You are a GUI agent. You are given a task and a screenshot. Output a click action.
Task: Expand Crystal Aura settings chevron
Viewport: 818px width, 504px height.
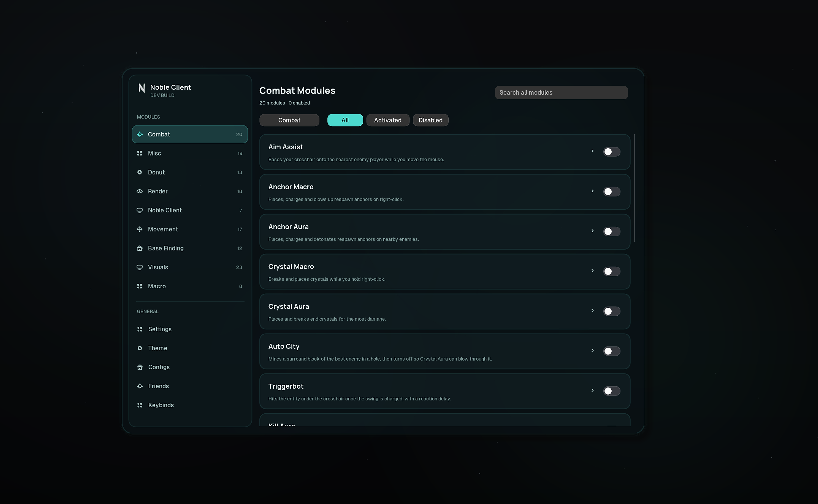click(x=592, y=311)
